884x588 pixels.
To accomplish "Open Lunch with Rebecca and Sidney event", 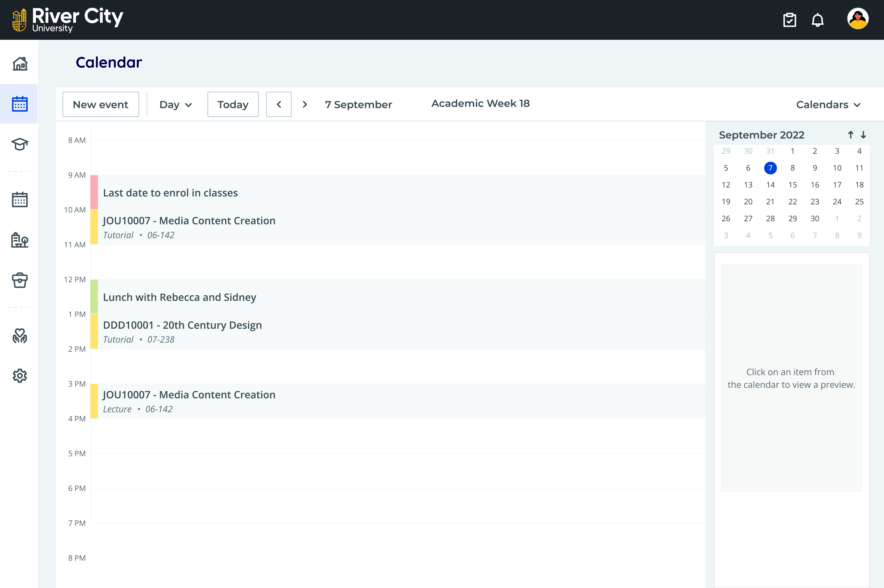I will click(x=398, y=297).
